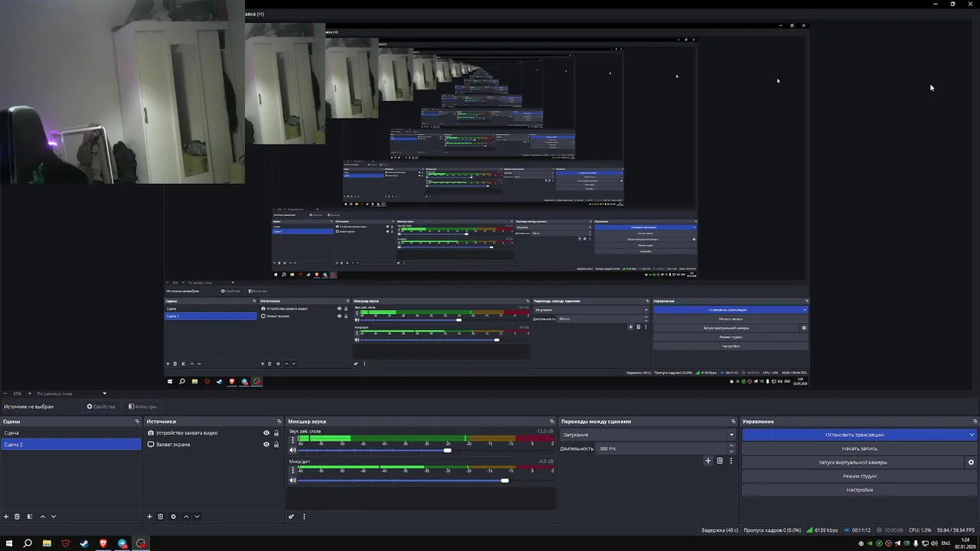Add a new source in Источники panel
980x551 pixels.
pyautogui.click(x=149, y=517)
